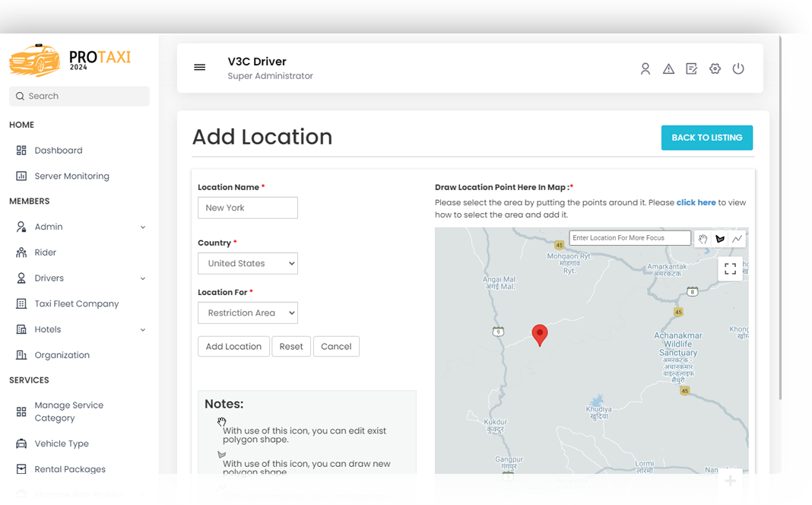Open the settings gear icon
Screen dimensions: 812x505
coord(715,69)
